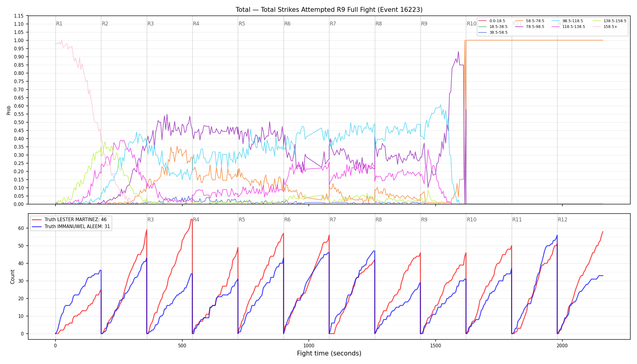Click the cyan line swatch for 98.5-118.5
Viewport: 637px width, 364px height.
point(555,21)
